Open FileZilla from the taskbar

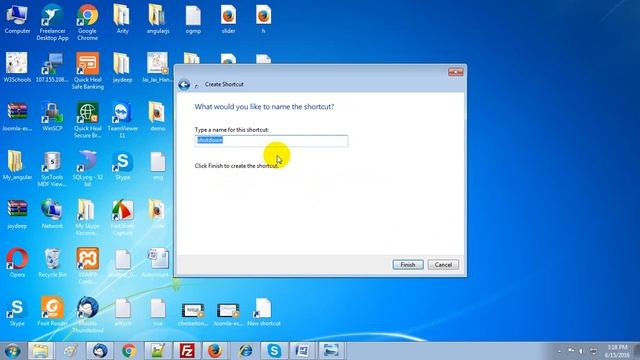(x=187, y=351)
